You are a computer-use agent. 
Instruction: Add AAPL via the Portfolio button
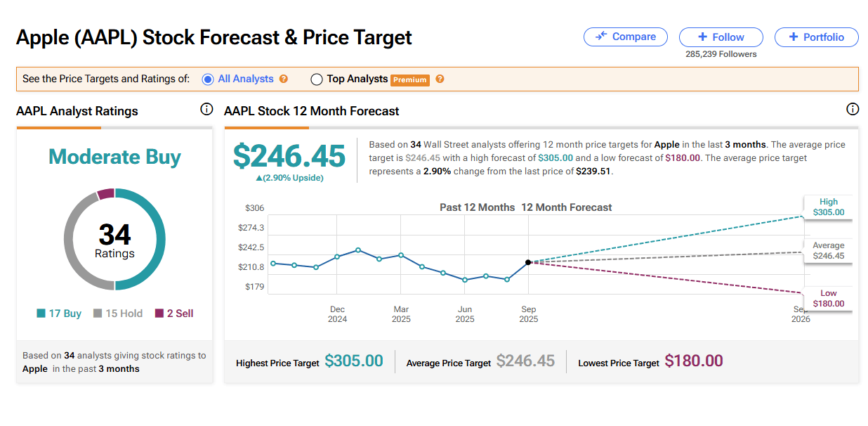[816, 37]
